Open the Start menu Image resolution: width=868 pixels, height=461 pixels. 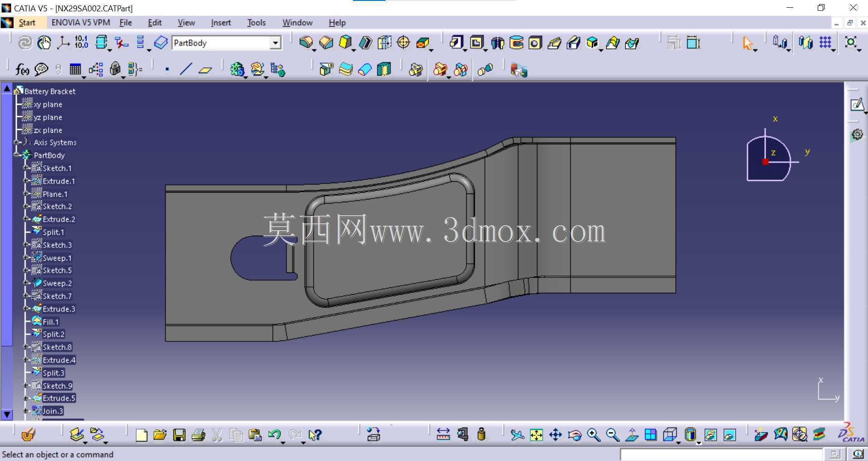tap(27, 23)
